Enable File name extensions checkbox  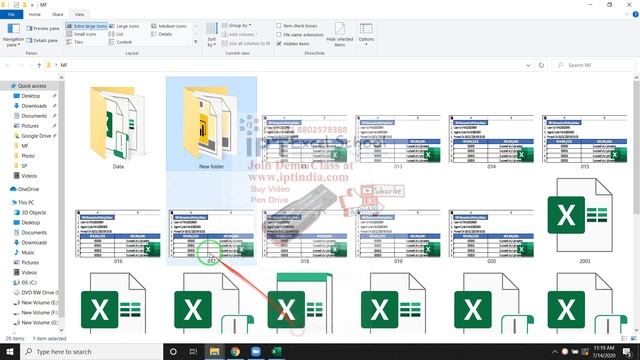click(300, 35)
